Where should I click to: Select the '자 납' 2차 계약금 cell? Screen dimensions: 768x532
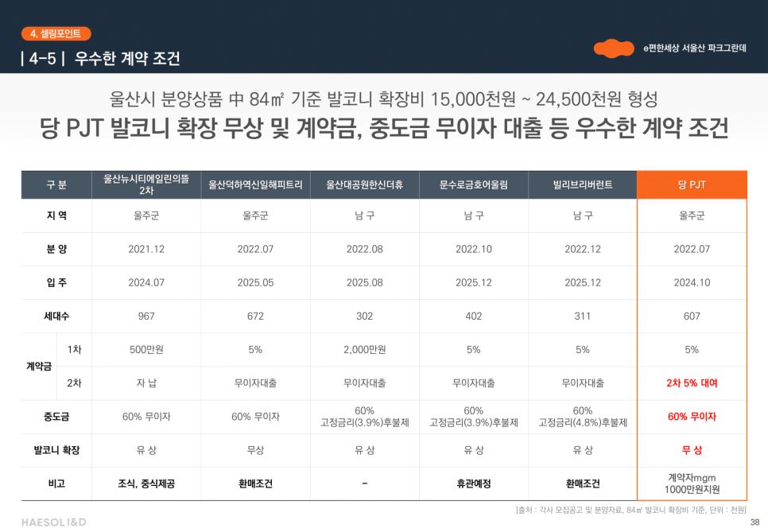(146, 383)
